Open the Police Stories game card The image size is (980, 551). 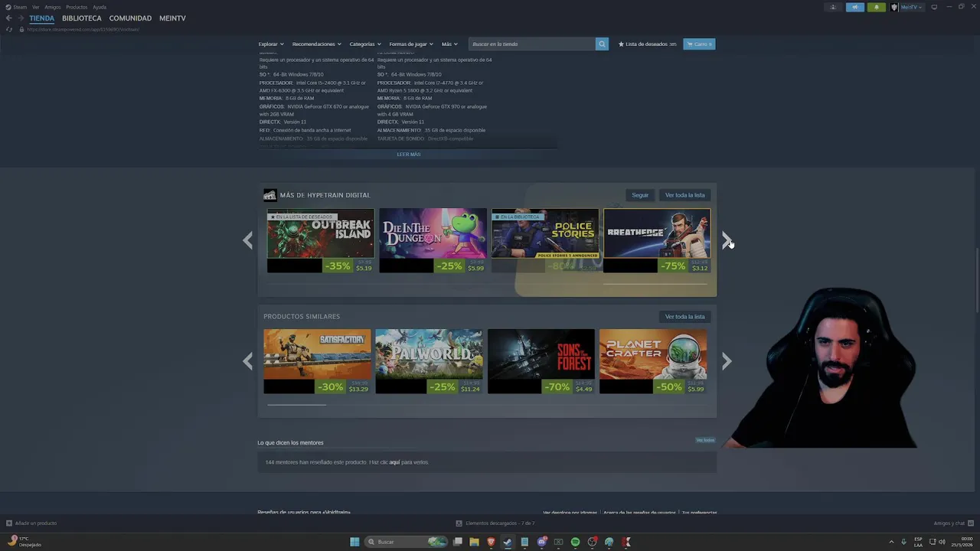[545, 240]
